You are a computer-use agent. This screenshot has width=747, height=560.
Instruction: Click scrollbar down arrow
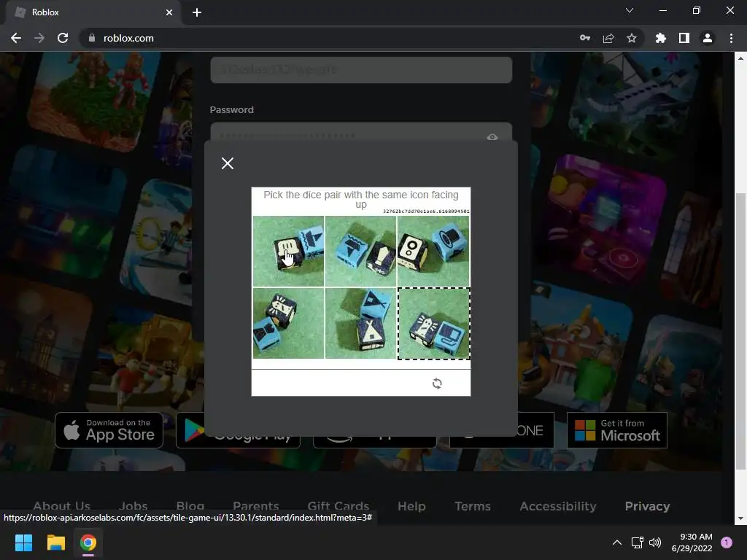(740, 518)
